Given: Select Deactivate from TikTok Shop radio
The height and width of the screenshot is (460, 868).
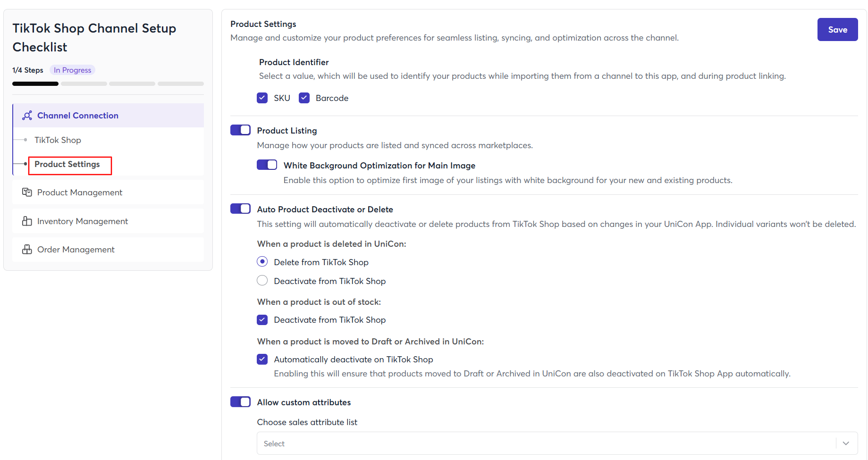Looking at the screenshot, I should coord(262,281).
